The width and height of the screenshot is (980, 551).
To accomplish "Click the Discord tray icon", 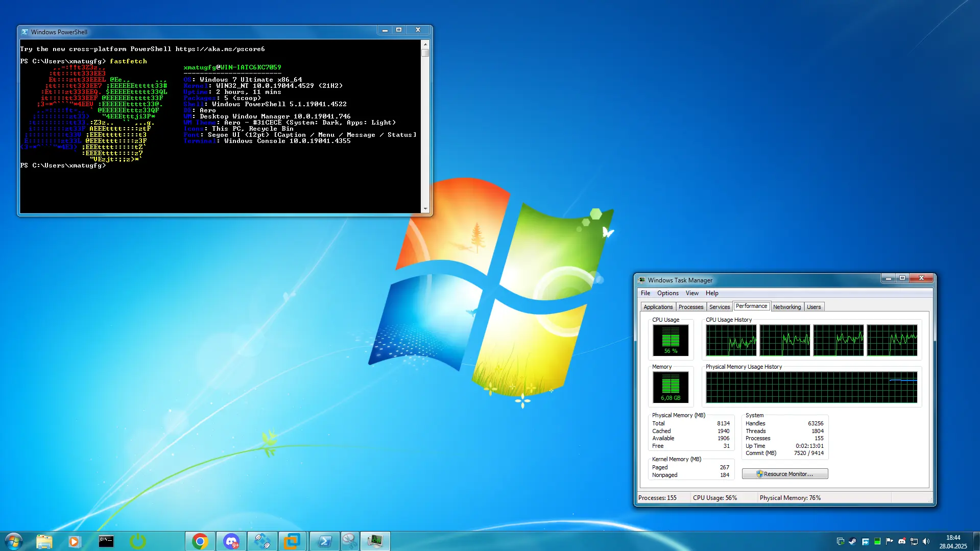I will [902, 541].
